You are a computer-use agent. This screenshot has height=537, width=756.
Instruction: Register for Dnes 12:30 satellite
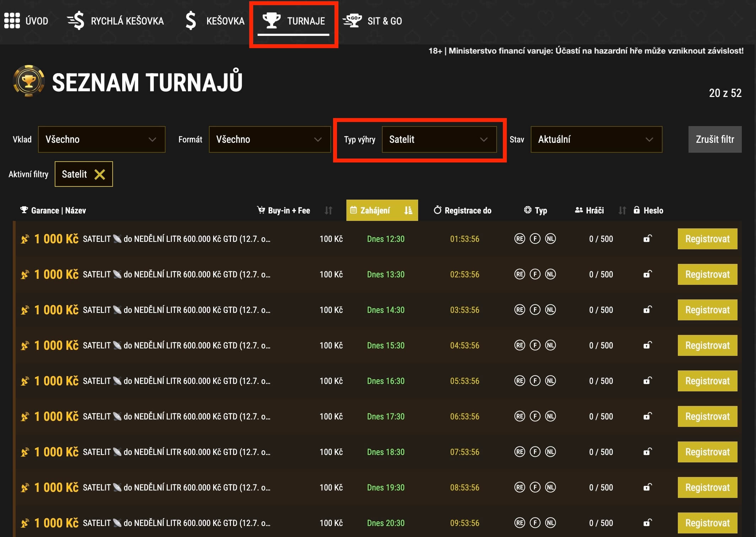tap(707, 239)
